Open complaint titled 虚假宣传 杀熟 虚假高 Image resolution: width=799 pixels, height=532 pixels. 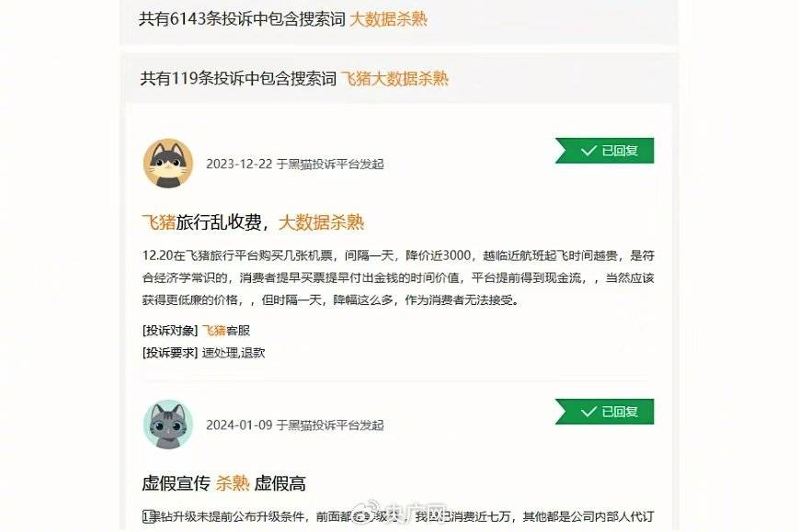click(223, 483)
